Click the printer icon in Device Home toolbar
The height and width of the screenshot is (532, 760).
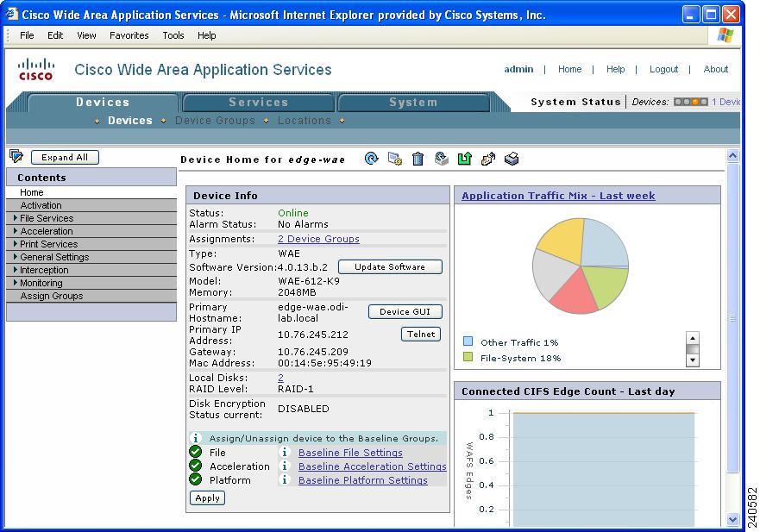pos(512,159)
